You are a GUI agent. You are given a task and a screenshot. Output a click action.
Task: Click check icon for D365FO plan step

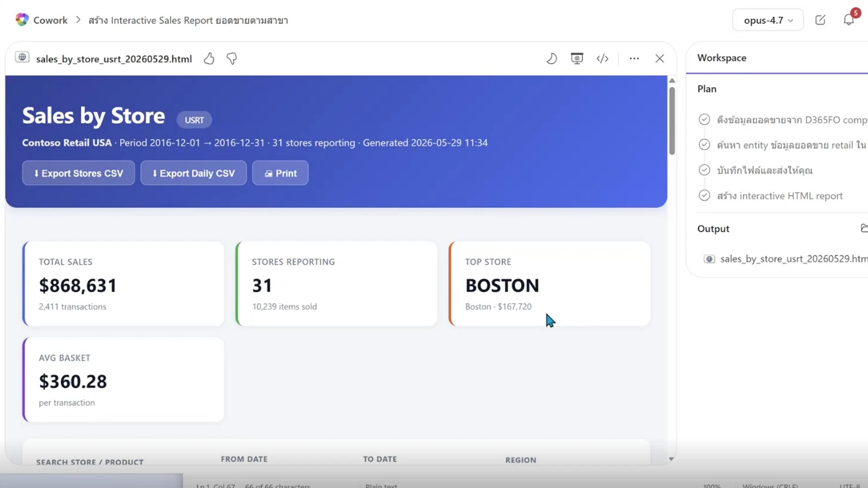coord(704,119)
